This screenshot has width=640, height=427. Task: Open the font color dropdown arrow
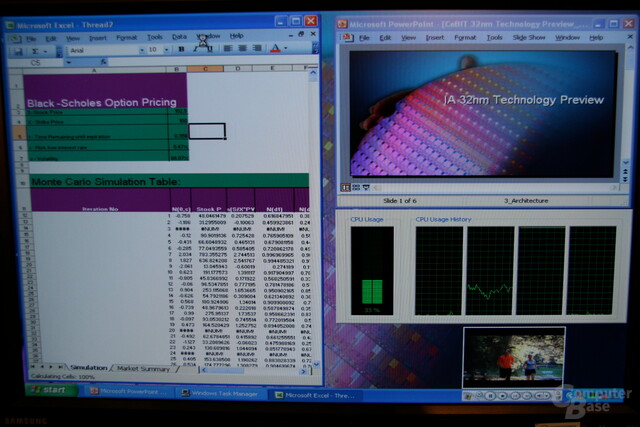click(285, 48)
